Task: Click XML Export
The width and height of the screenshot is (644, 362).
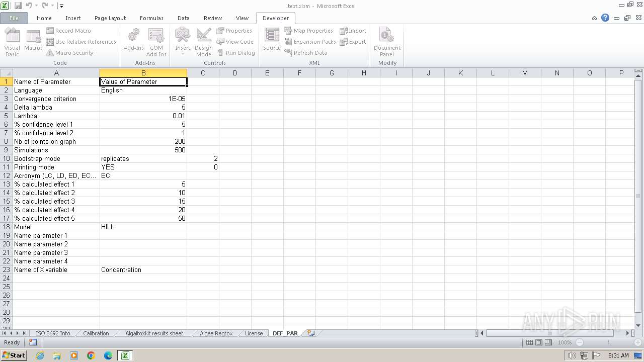Action: point(353,42)
